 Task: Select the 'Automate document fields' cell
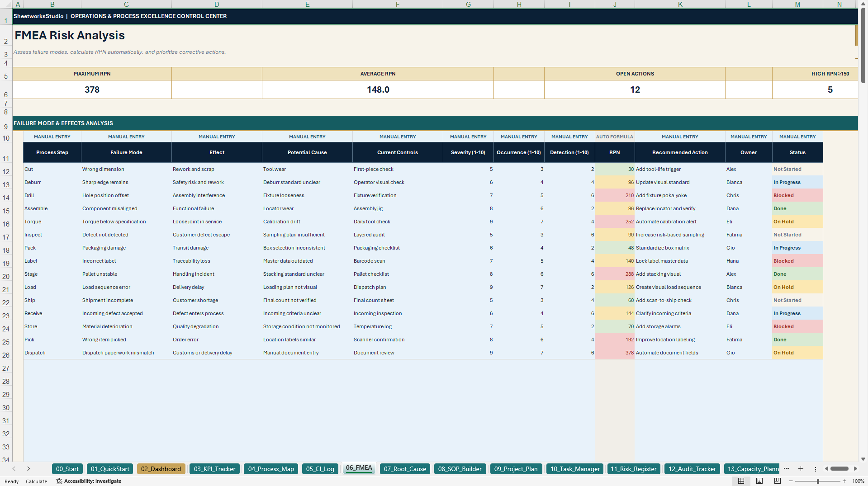[x=680, y=353]
